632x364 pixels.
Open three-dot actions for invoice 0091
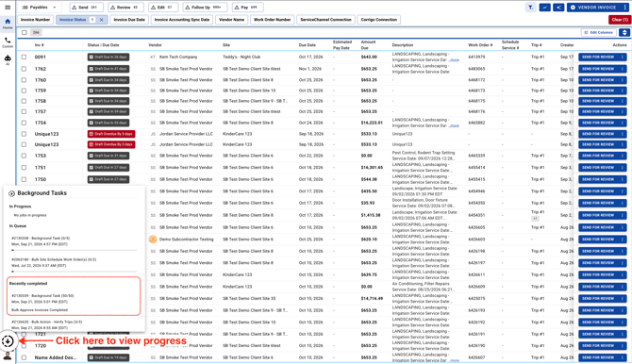(x=623, y=57)
